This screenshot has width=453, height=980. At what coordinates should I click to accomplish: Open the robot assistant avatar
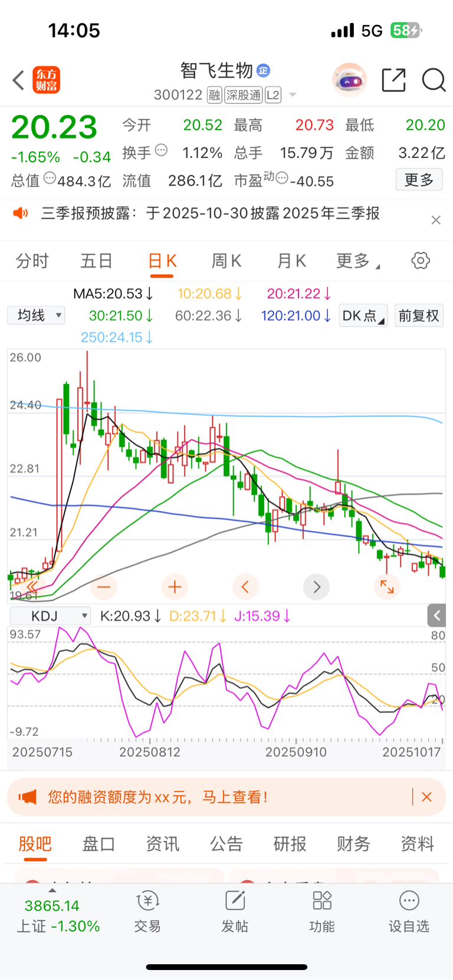[349, 80]
